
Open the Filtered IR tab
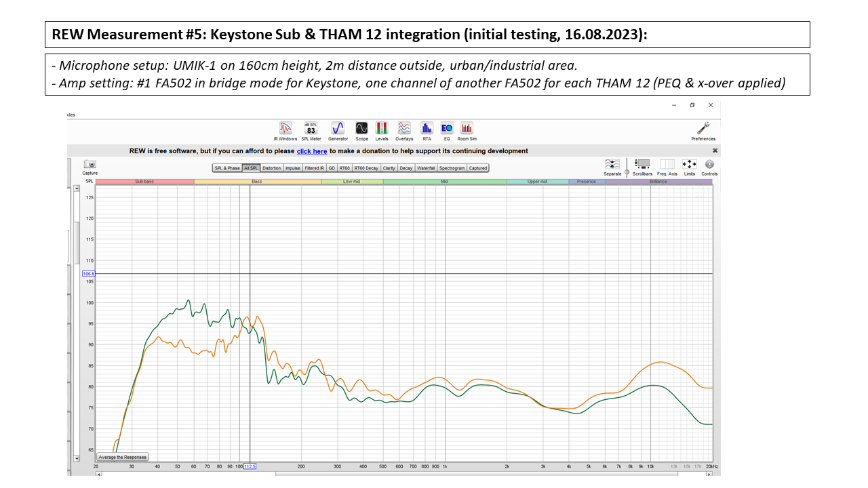point(314,168)
